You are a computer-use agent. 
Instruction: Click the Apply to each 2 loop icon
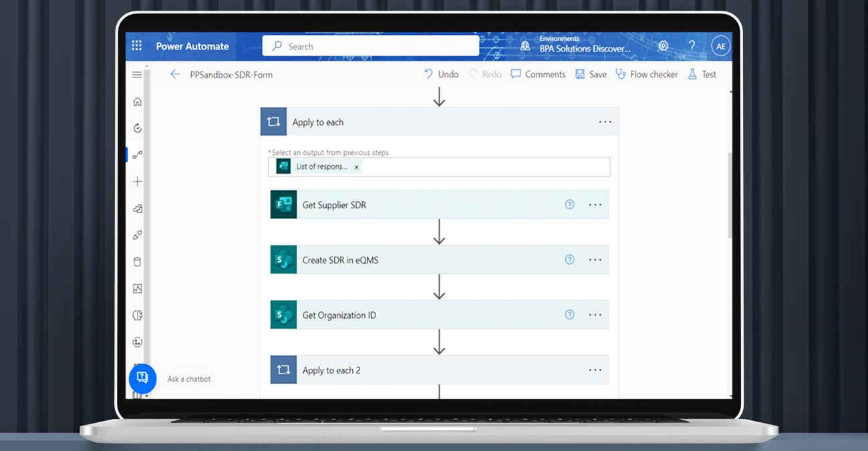click(x=283, y=370)
